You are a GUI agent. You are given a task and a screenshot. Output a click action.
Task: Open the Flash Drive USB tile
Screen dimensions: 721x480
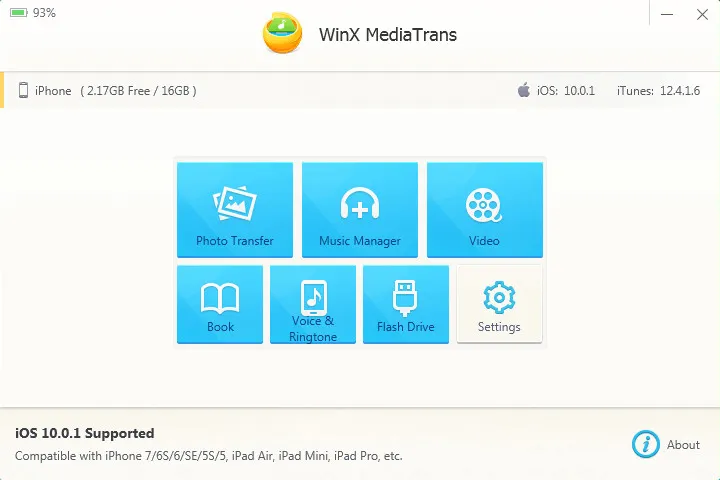[406, 304]
